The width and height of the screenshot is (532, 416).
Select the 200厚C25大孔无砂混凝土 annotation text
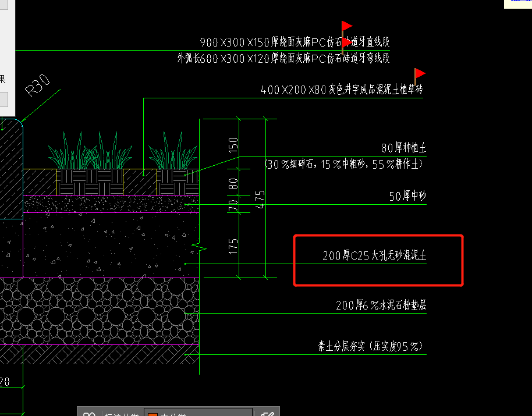(x=374, y=255)
